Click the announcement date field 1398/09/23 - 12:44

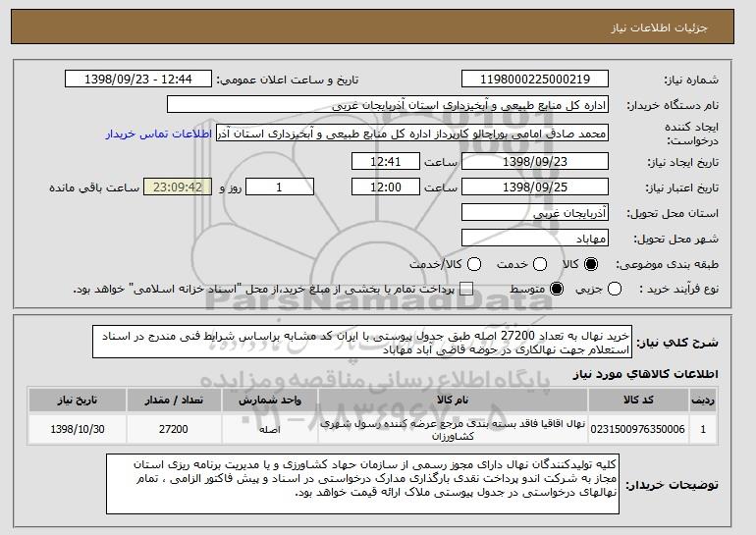pos(138,80)
